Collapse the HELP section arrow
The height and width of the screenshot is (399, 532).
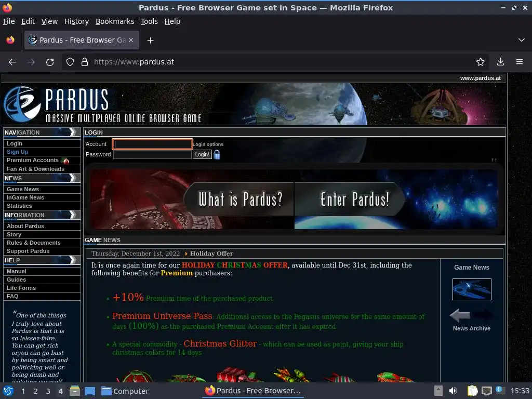coord(73,260)
